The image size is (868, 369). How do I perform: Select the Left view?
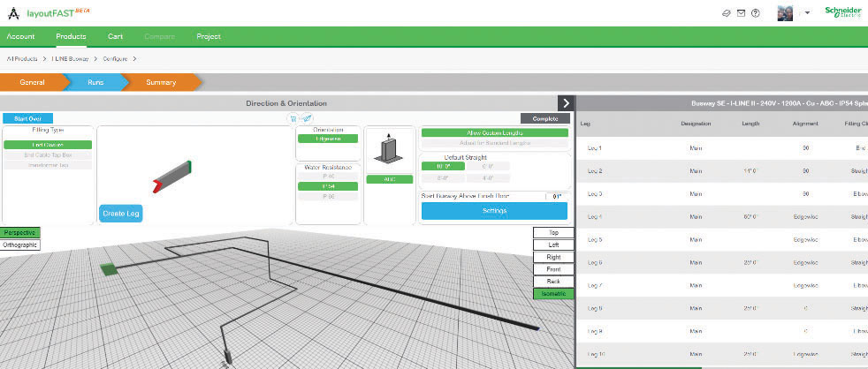tap(553, 245)
